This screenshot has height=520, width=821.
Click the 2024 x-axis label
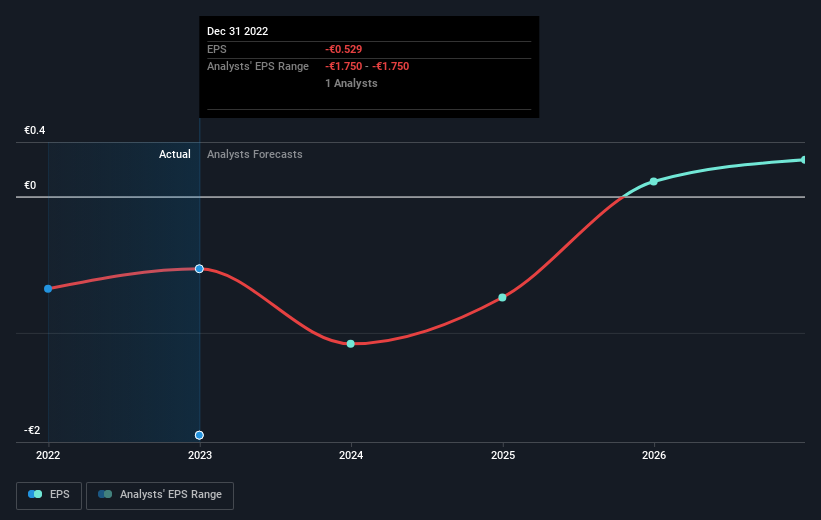tap(351, 455)
